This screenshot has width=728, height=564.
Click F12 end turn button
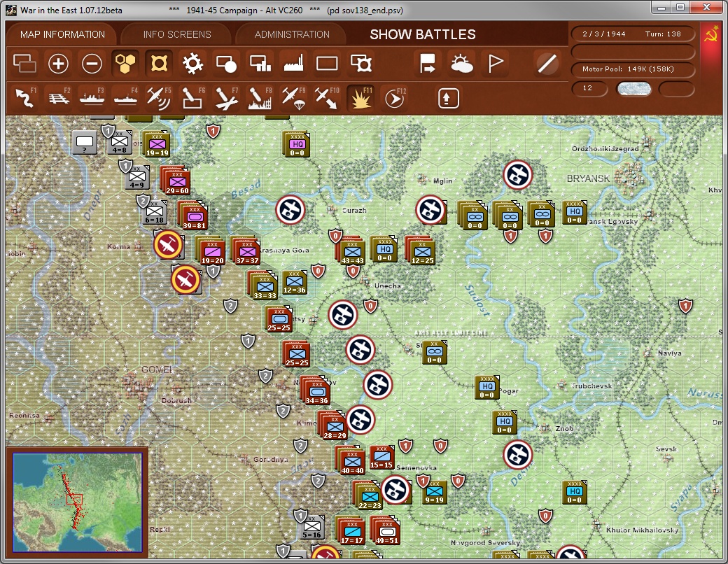click(395, 98)
